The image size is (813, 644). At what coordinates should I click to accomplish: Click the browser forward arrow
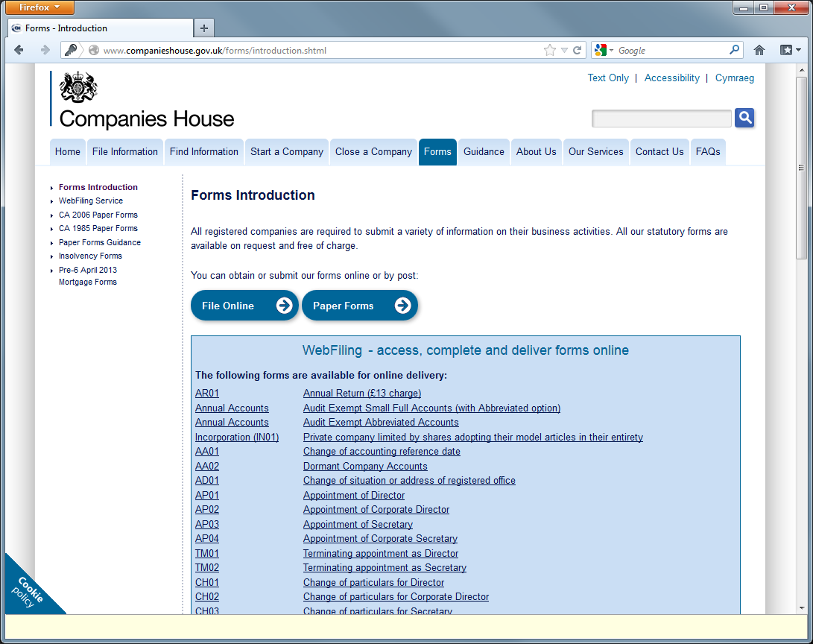click(x=45, y=50)
